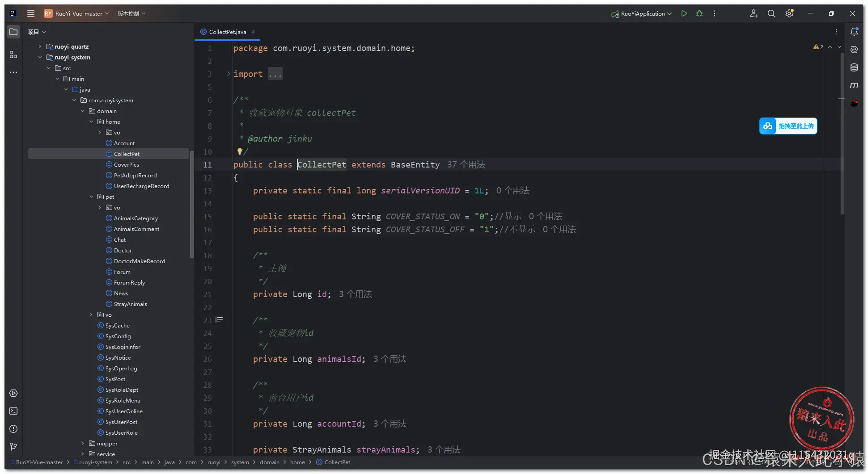Click the blue cloud upload button

(788, 126)
